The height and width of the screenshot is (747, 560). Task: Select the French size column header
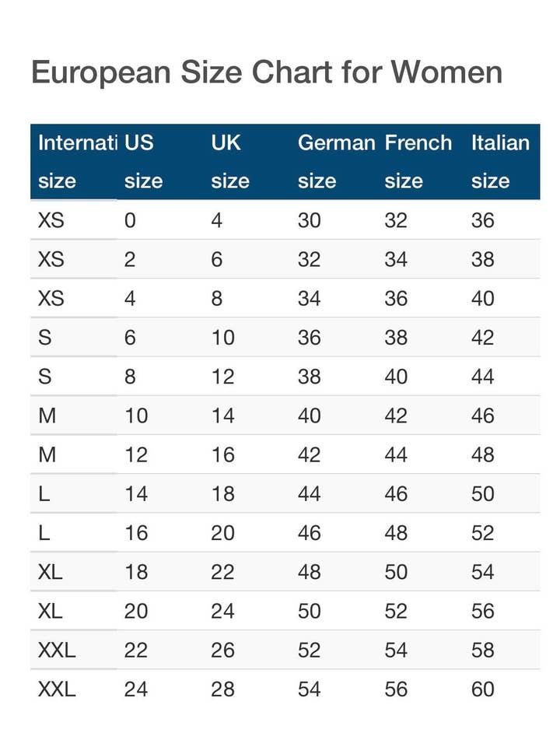point(418,162)
